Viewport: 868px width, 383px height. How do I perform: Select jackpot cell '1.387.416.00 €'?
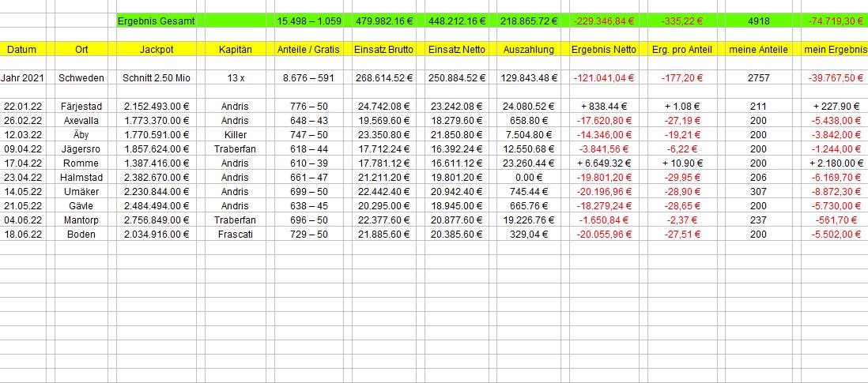click(x=157, y=163)
